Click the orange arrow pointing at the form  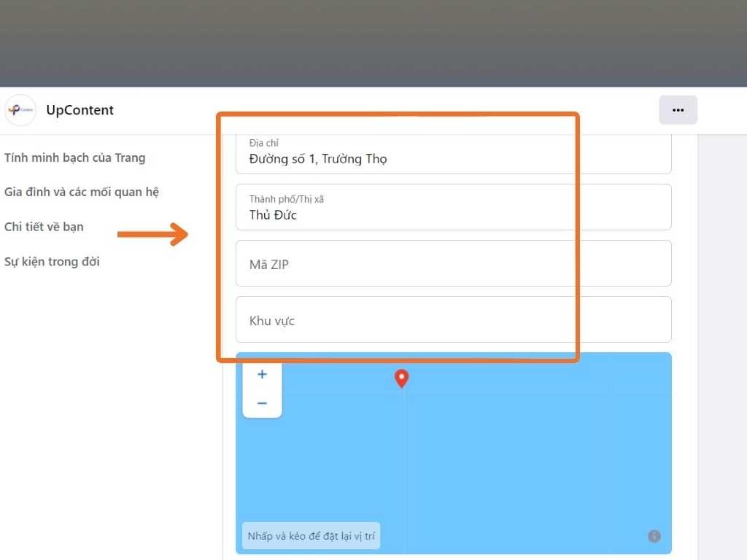152,234
